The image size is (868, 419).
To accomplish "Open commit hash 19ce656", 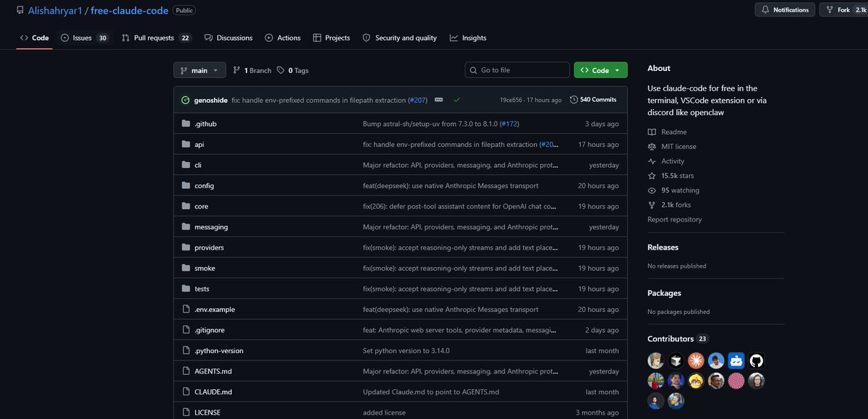I will pos(512,100).
